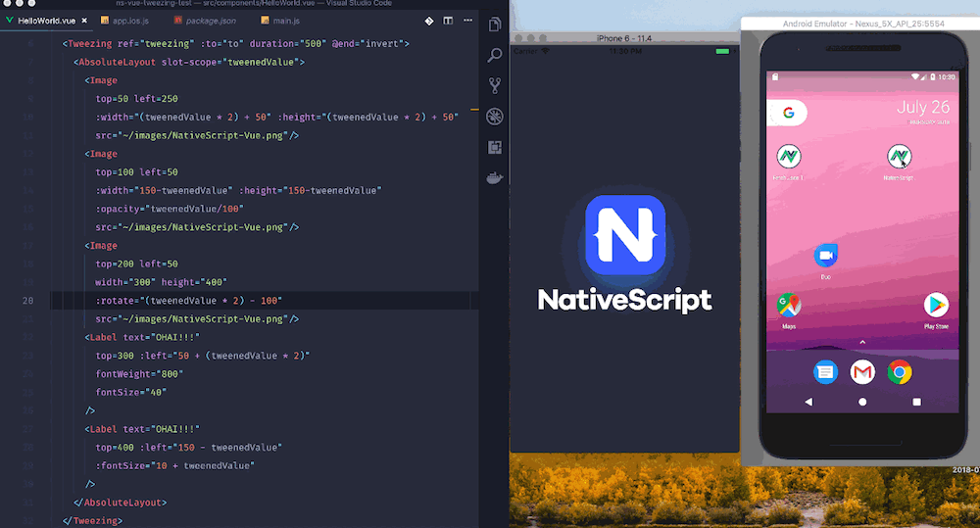This screenshot has height=528, width=980.
Task: Launch Chrome from the Android dock
Action: click(900, 372)
